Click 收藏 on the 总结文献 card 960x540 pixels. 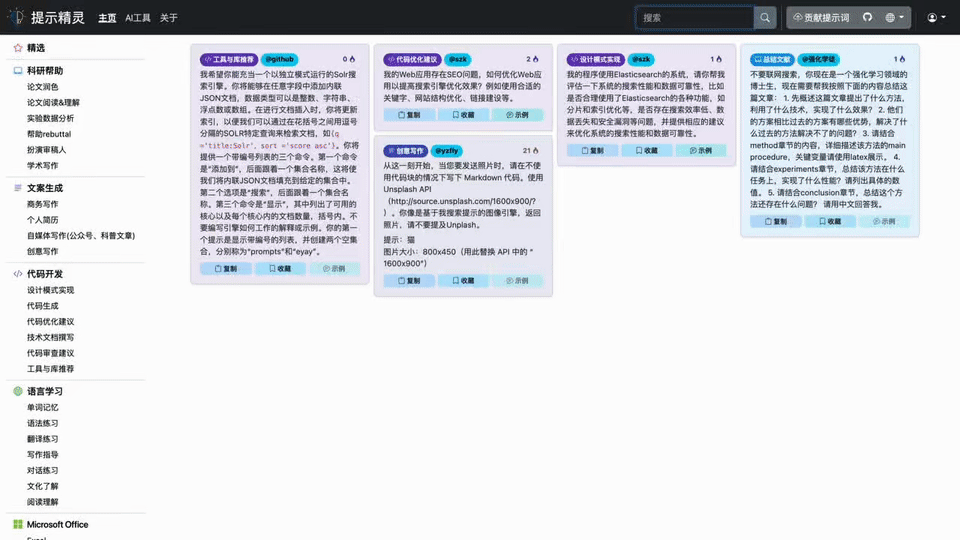[x=830, y=221]
